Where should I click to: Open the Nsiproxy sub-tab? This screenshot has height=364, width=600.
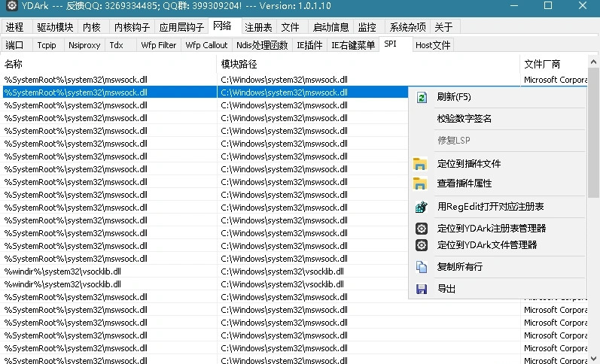84,45
